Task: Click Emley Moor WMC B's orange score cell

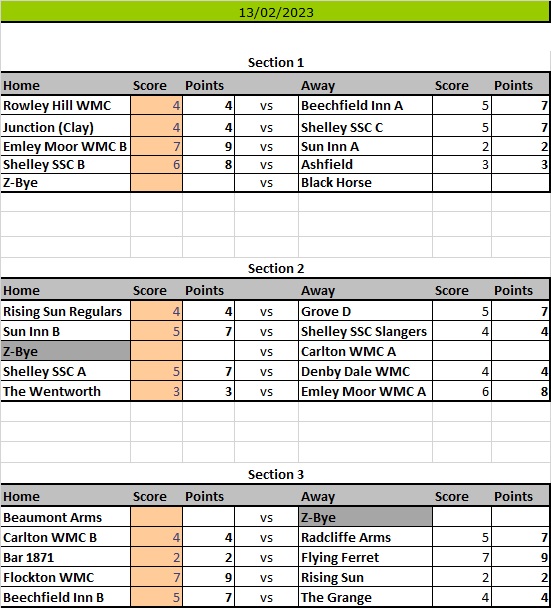Action: coord(156,146)
